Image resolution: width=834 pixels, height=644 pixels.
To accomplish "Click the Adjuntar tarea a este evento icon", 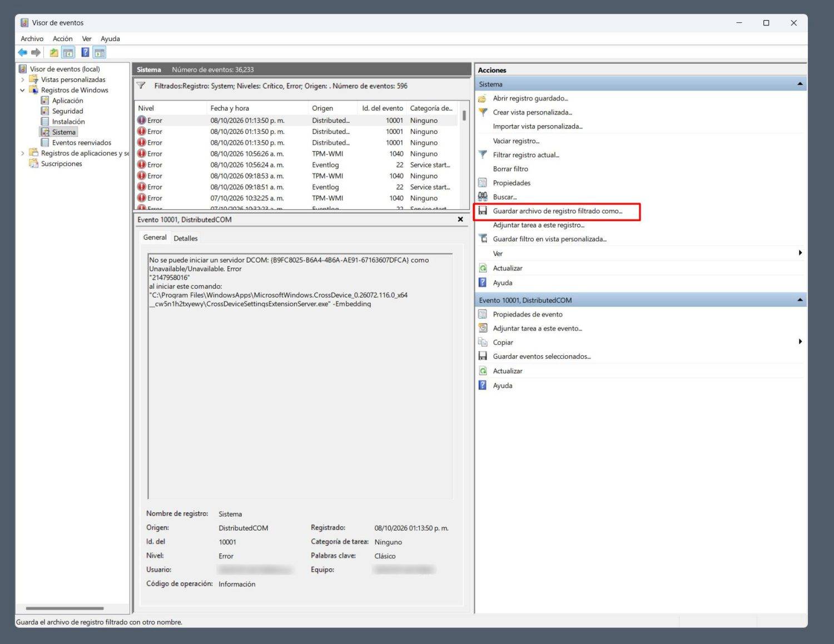I will coord(483,328).
